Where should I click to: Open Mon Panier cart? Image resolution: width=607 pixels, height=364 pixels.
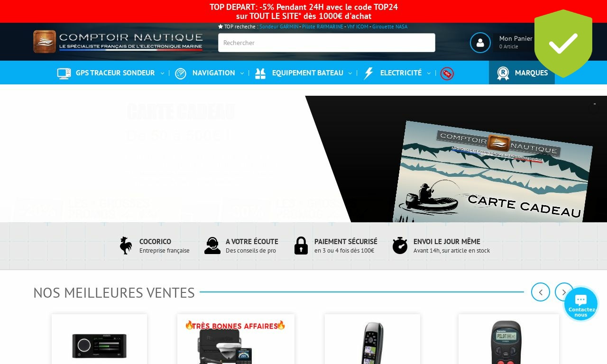pyautogui.click(x=515, y=42)
